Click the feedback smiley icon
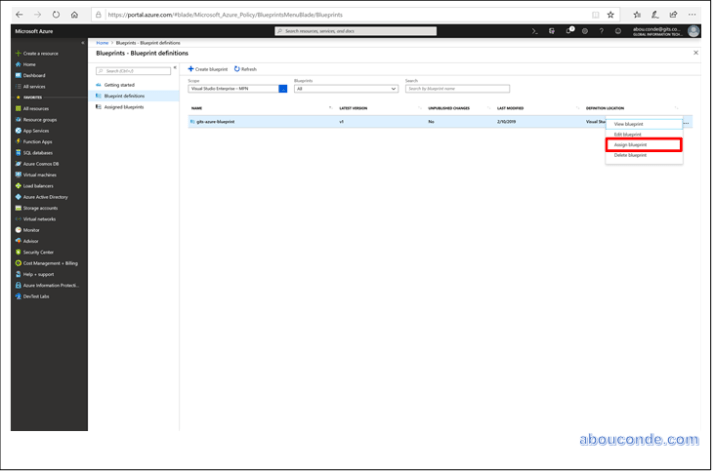This screenshot has width=714, height=471. pos(618,31)
